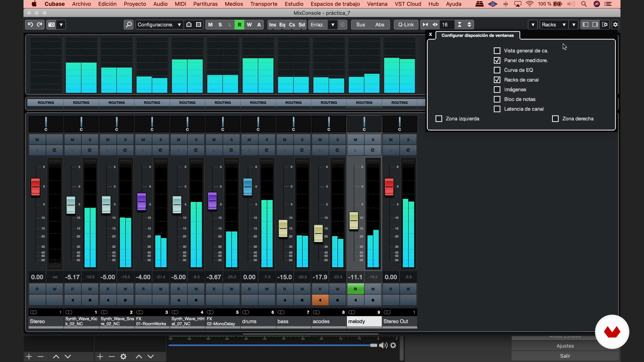Click the melody channel fader handle

(354, 221)
